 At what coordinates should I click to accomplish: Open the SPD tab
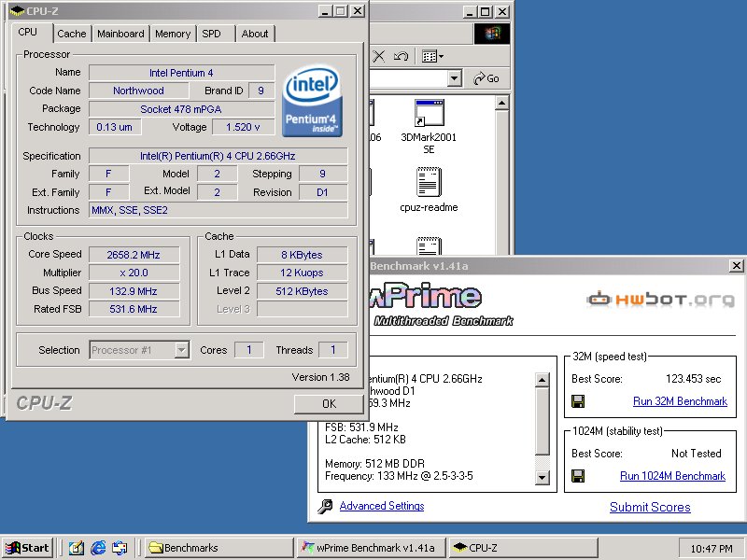click(x=212, y=34)
